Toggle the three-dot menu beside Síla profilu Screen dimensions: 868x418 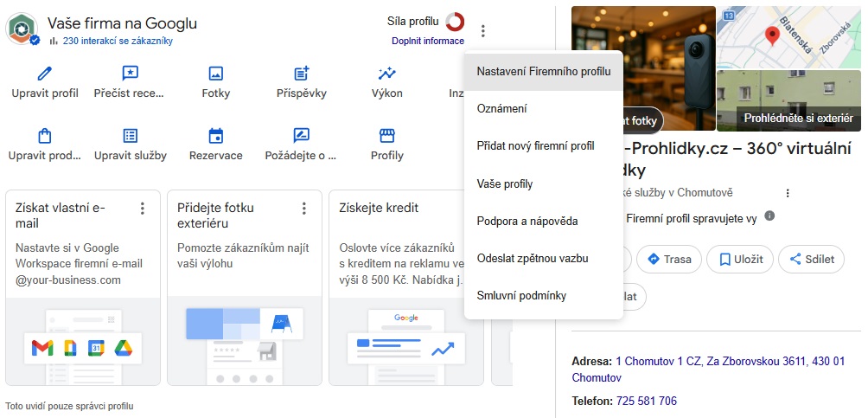point(483,32)
